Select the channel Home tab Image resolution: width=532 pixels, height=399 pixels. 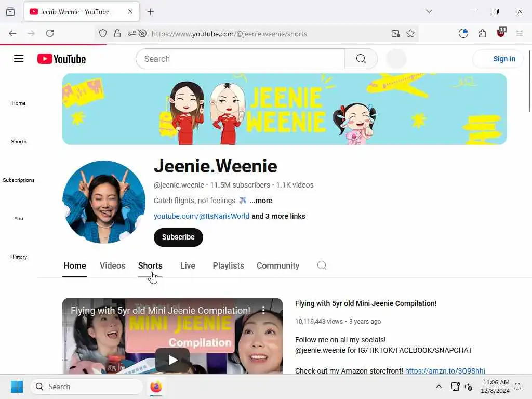click(x=75, y=265)
